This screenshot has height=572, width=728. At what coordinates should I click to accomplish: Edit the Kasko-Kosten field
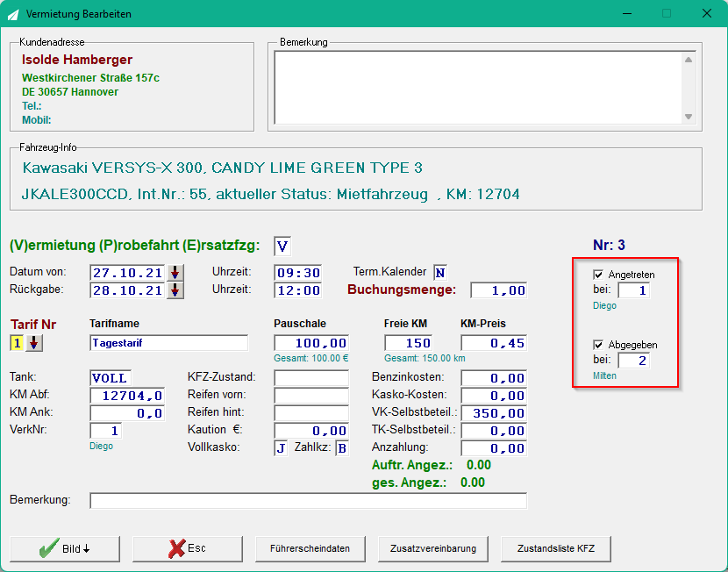[494, 396]
